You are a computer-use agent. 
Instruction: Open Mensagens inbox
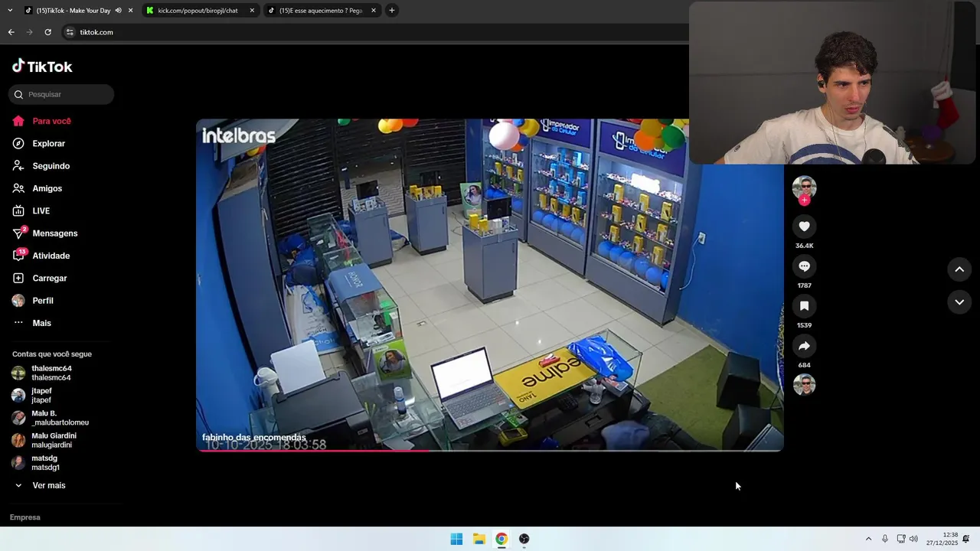click(45, 233)
